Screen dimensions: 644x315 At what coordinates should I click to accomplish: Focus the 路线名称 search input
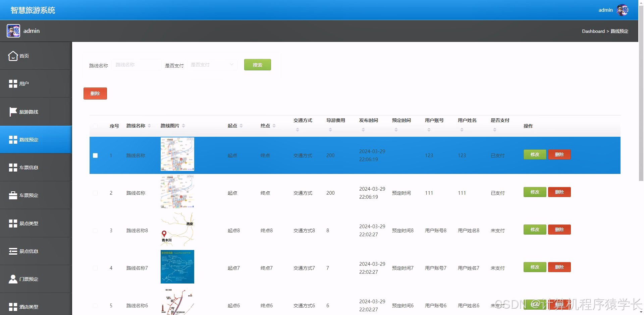[137, 65]
